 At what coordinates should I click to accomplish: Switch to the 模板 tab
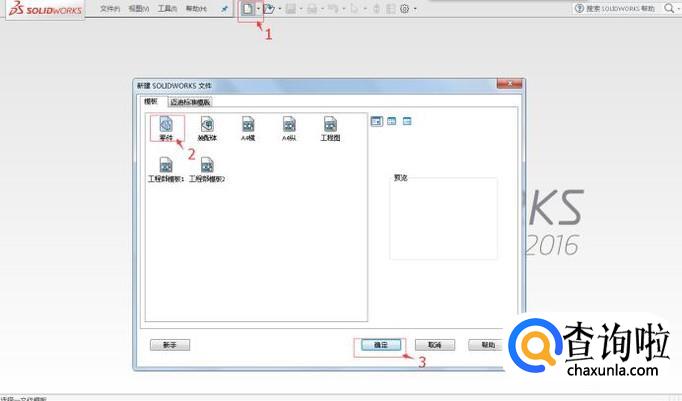coord(150,101)
